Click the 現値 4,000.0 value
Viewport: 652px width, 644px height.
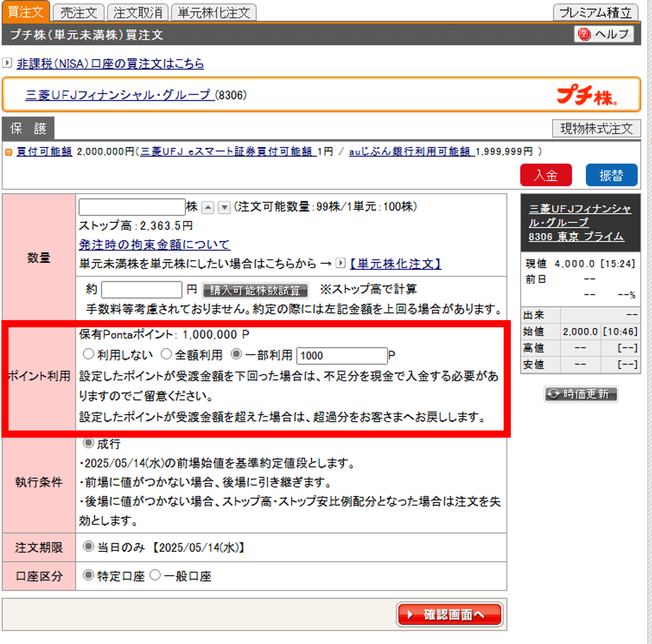[575, 264]
